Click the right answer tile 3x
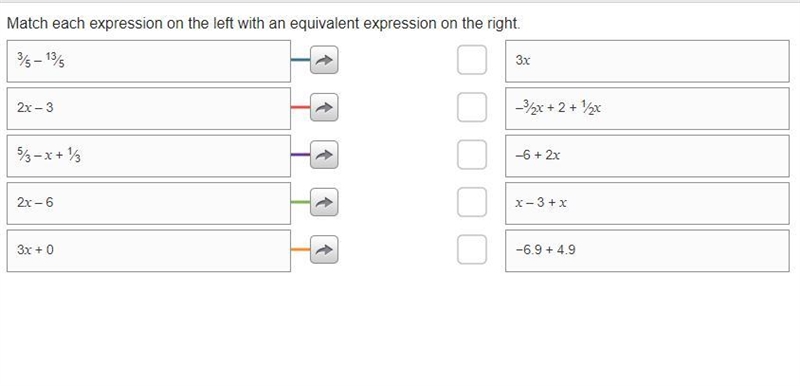 tap(647, 61)
